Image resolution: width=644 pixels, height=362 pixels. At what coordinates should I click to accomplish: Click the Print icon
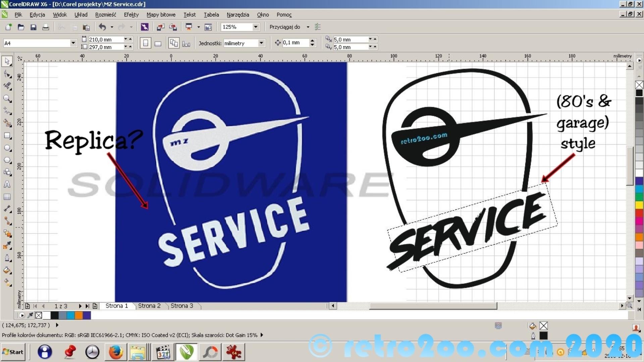tap(46, 27)
